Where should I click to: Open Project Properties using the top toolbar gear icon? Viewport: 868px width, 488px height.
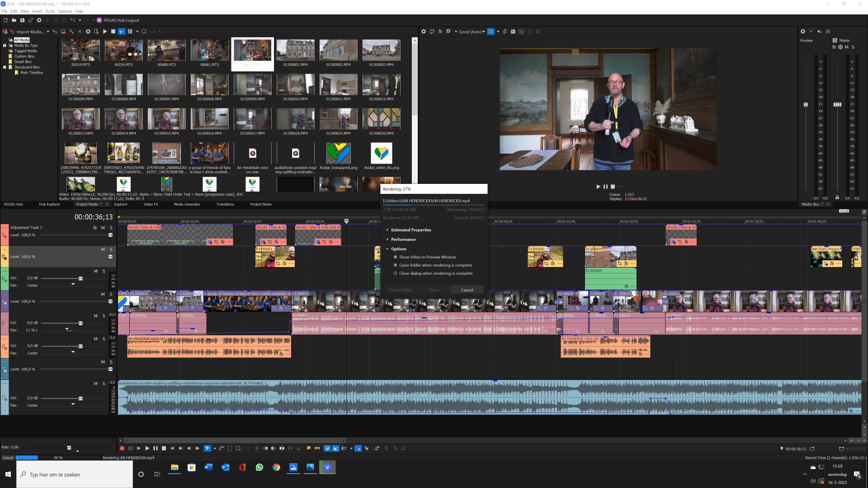(39, 20)
